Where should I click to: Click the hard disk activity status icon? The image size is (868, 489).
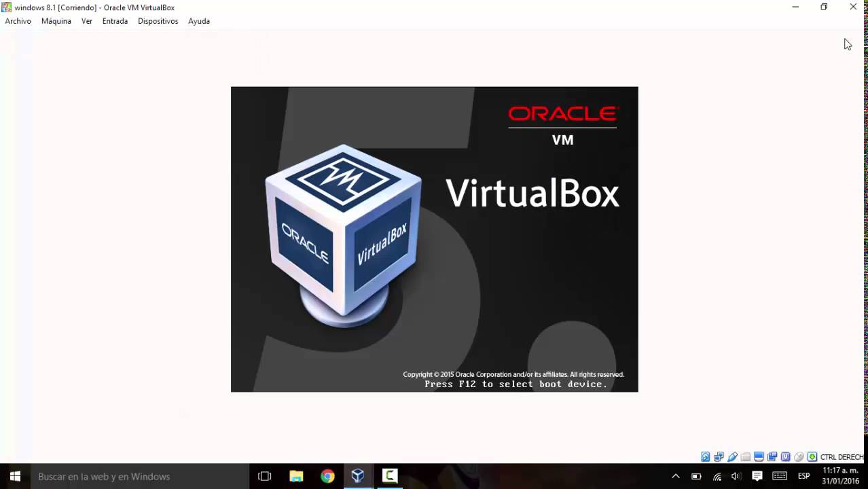(705, 457)
